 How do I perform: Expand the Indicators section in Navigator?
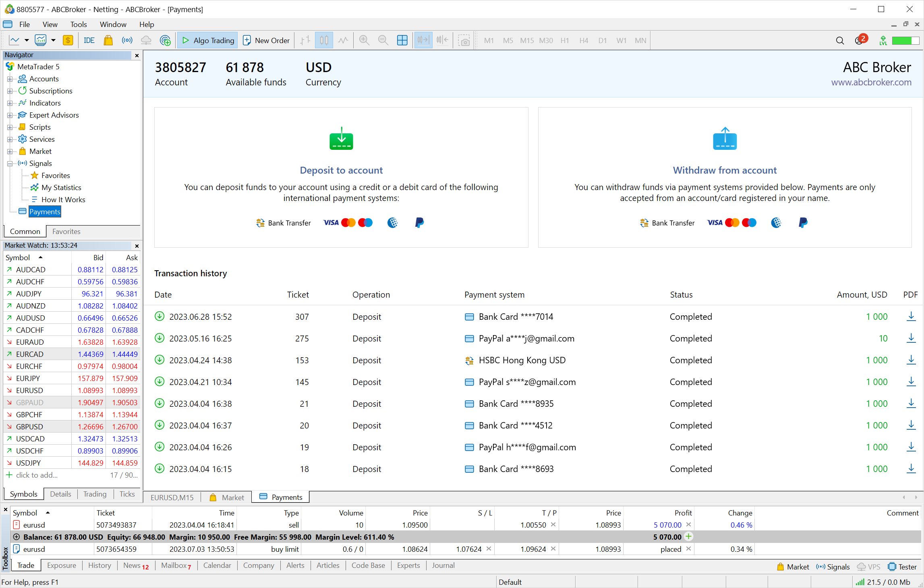(x=9, y=103)
